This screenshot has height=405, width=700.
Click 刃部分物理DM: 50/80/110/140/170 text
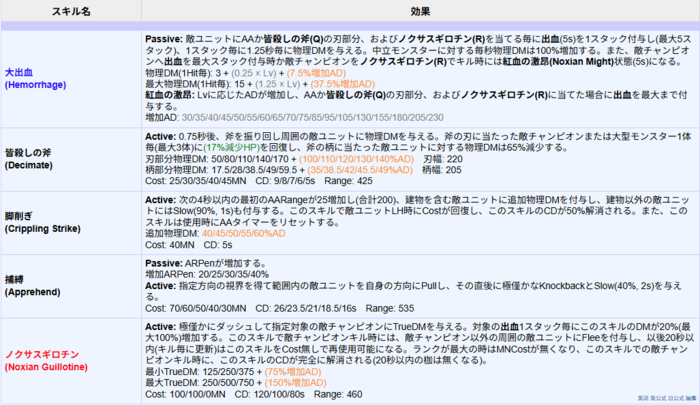click(217, 159)
